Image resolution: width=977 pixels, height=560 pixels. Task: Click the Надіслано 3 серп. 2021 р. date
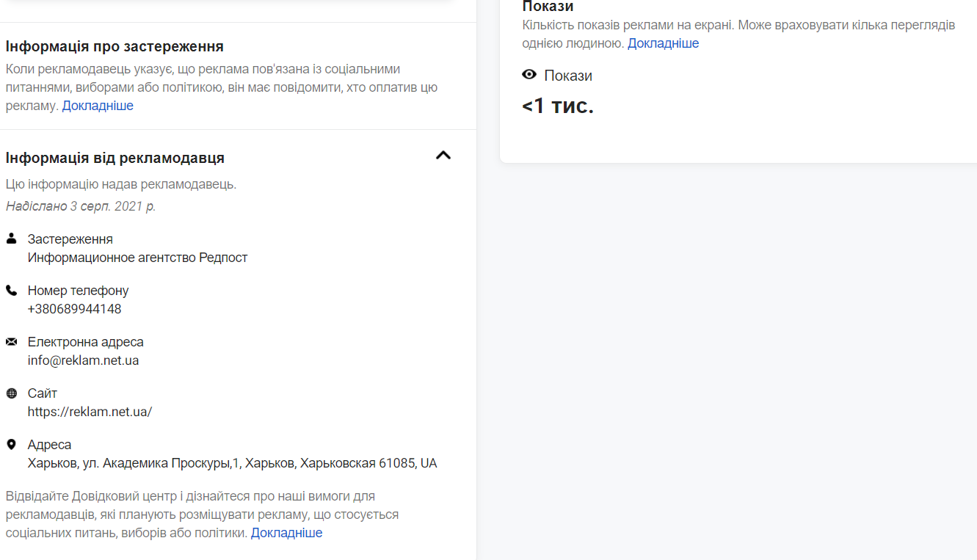tap(81, 206)
